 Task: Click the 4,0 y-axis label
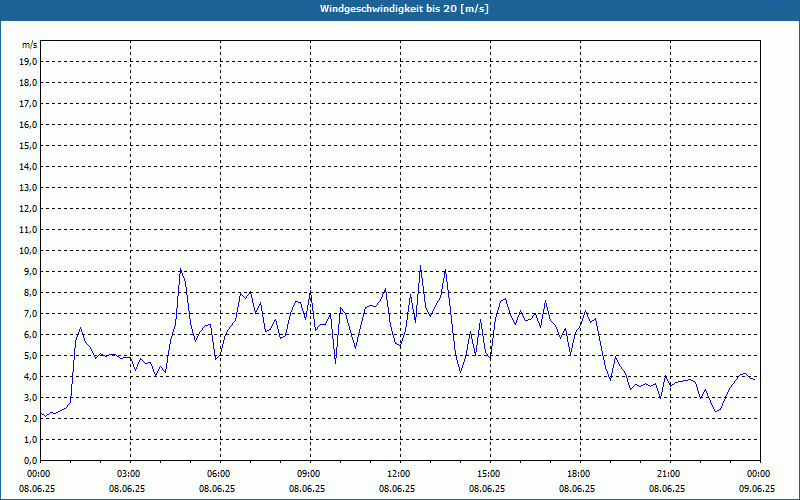point(31,377)
